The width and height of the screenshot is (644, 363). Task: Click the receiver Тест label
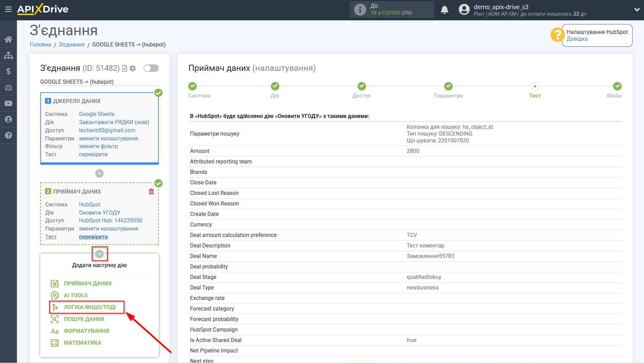point(51,237)
